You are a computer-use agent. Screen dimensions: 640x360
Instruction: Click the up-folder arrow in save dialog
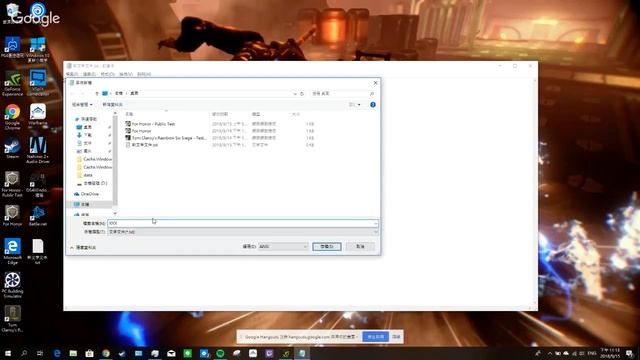click(97, 93)
